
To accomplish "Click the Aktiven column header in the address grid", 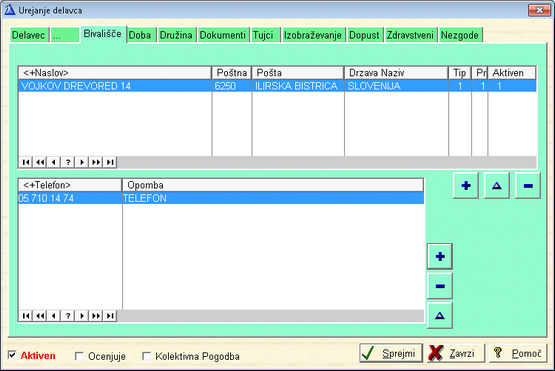I will pyautogui.click(x=512, y=73).
